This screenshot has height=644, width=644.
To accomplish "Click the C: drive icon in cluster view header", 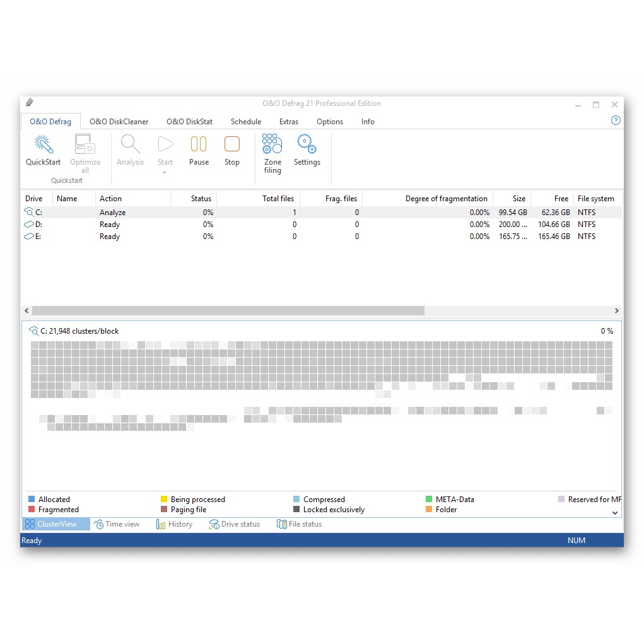I will 33,331.
